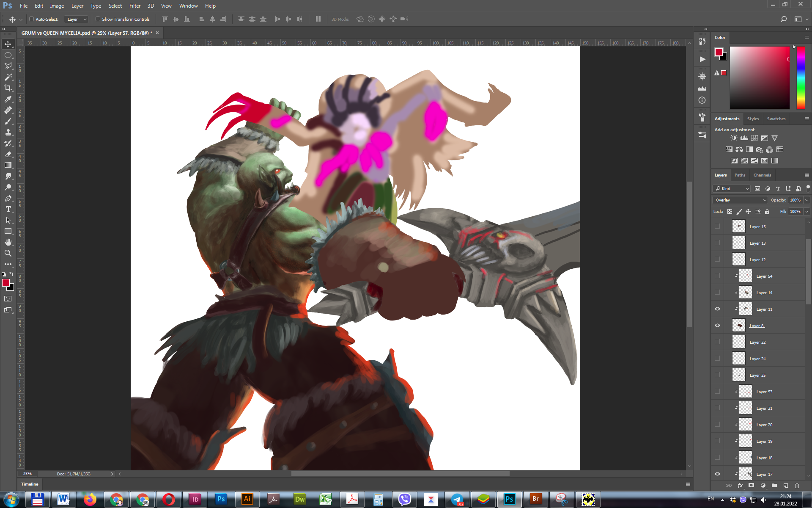Select the Smudge tool
Image resolution: width=812 pixels, height=508 pixels.
(8, 176)
